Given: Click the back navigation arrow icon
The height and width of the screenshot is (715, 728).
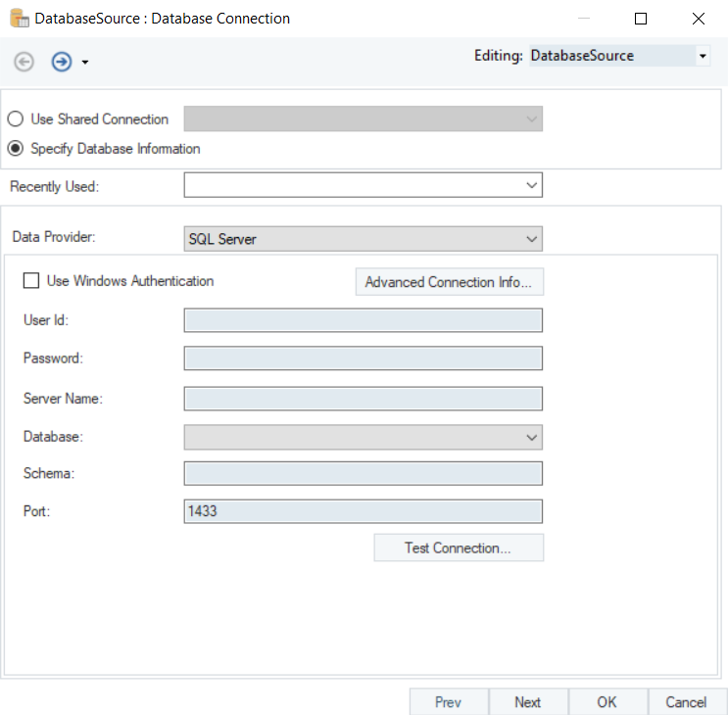Looking at the screenshot, I should pyautogui.click(x=24, y=62).
